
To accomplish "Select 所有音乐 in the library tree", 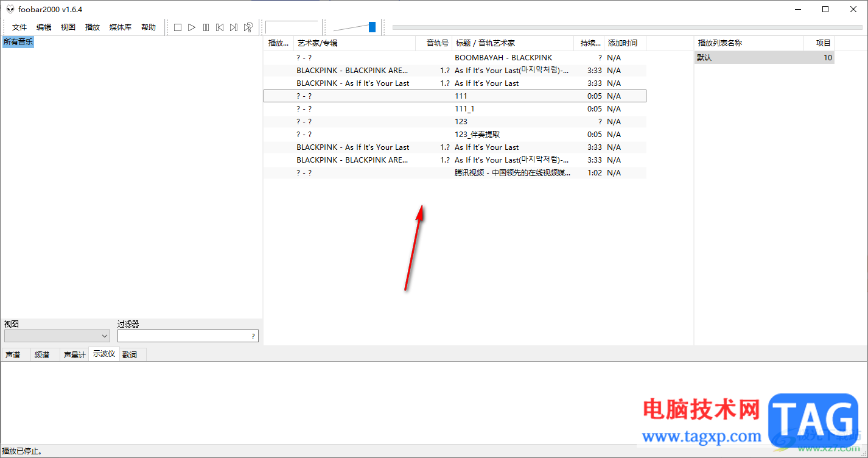I will [18, 42].
